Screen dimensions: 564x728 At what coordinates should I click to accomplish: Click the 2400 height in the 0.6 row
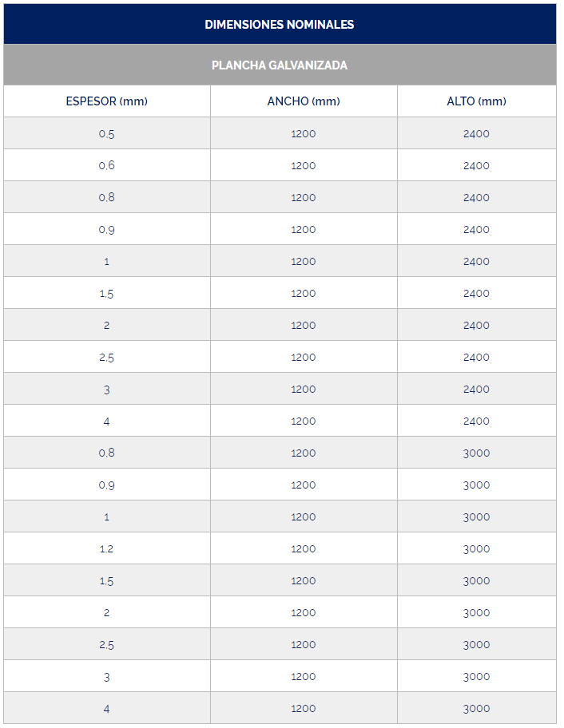coord(476,165)
